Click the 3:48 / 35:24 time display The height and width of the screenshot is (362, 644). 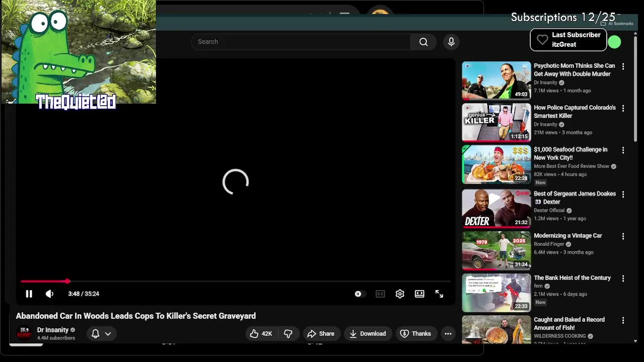point(84,294)
